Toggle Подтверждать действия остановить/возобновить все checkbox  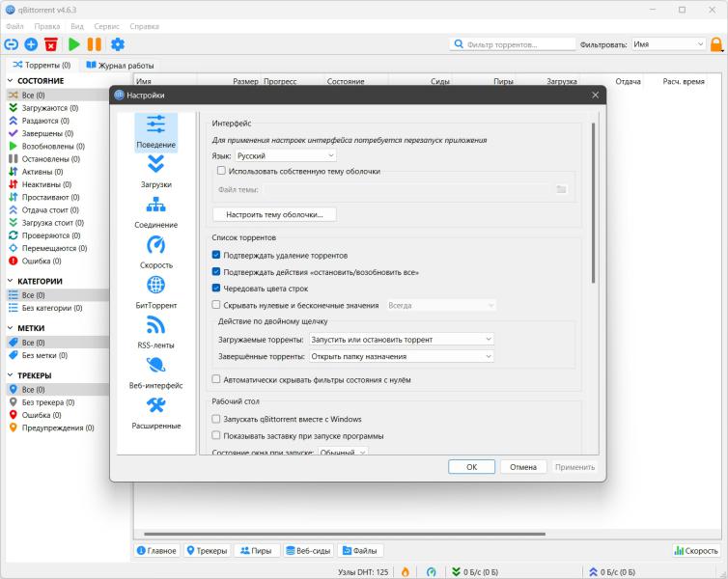pos(216,271)
